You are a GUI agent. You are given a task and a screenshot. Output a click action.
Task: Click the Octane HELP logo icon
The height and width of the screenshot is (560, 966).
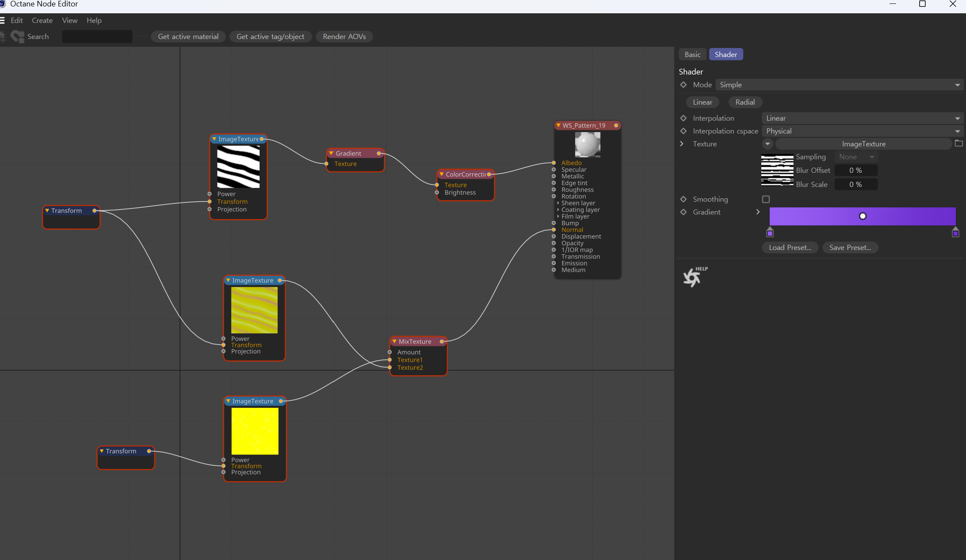pos(693,277)
